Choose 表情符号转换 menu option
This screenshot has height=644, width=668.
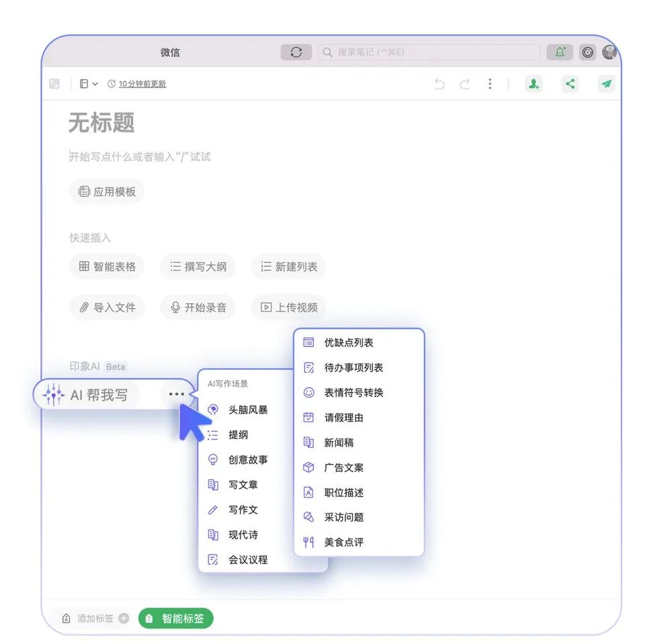point(353,393)
